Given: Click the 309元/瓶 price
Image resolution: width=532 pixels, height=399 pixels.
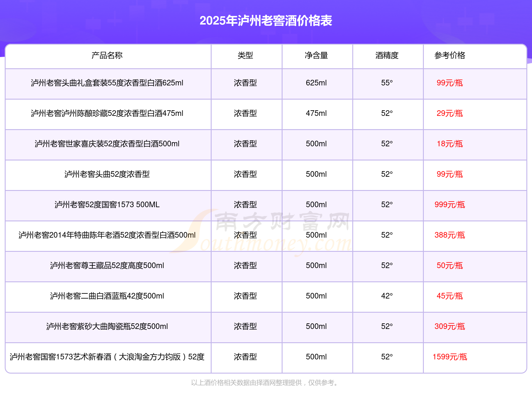Looking at the screenshot, I should pyautogui.click(x=450, y=326).
